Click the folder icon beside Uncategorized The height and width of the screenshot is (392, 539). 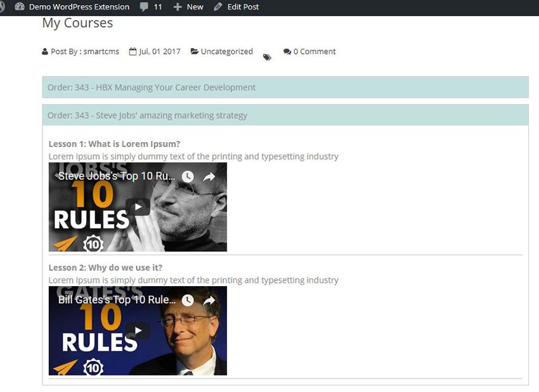pos(194,51)
